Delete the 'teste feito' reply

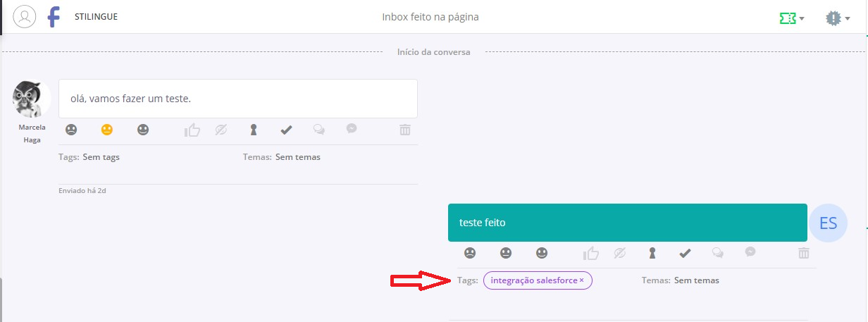pos(804,253)
